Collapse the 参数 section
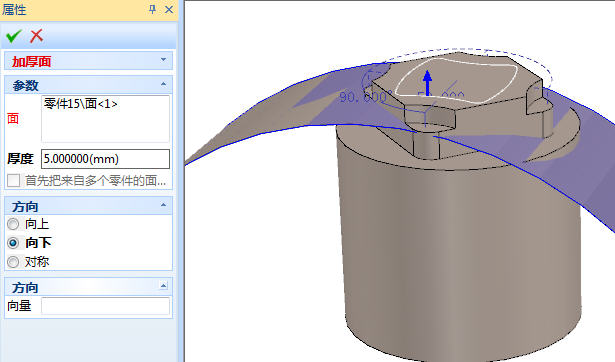Viewport: 615px width, 362px height. [164, 84]
